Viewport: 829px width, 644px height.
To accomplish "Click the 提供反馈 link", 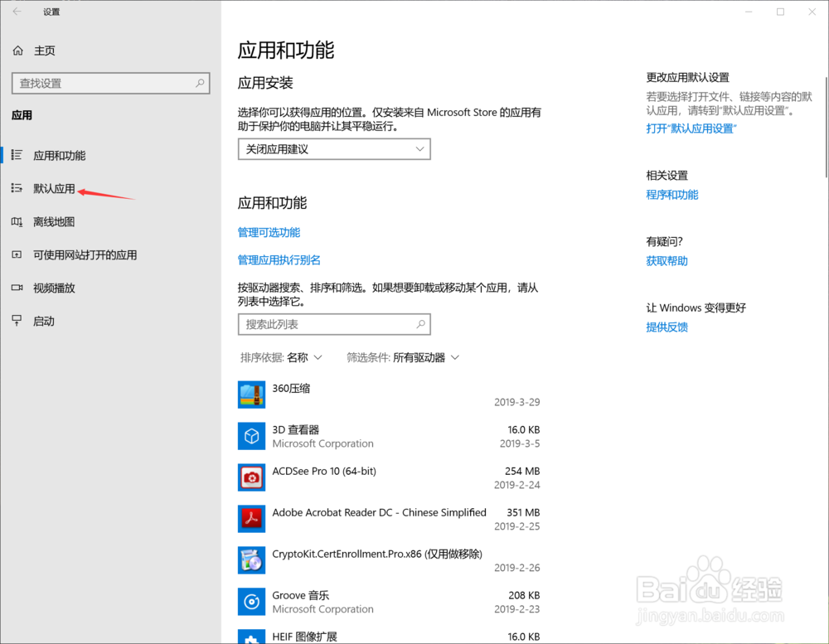I will 667,327.
